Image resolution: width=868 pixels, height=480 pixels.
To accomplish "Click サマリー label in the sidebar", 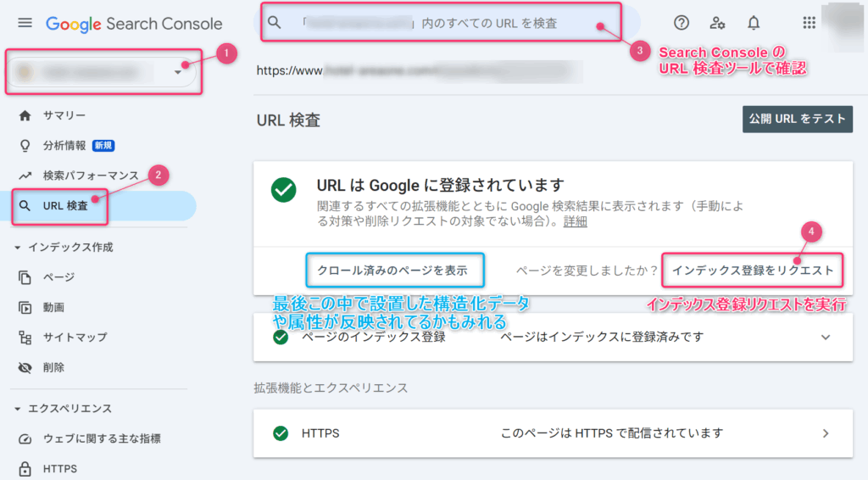I will [64, 115].
